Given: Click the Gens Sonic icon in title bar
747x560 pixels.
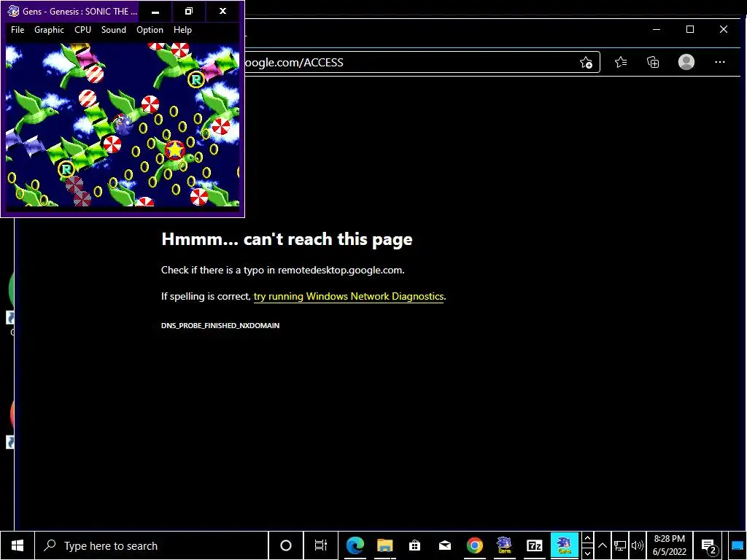Looking at the screenshot, I should coord(13,11).
